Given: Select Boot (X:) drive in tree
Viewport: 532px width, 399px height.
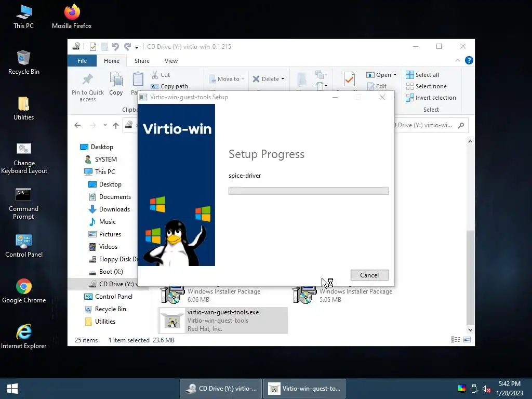Looking at the screenshot, I should point(106,272).
